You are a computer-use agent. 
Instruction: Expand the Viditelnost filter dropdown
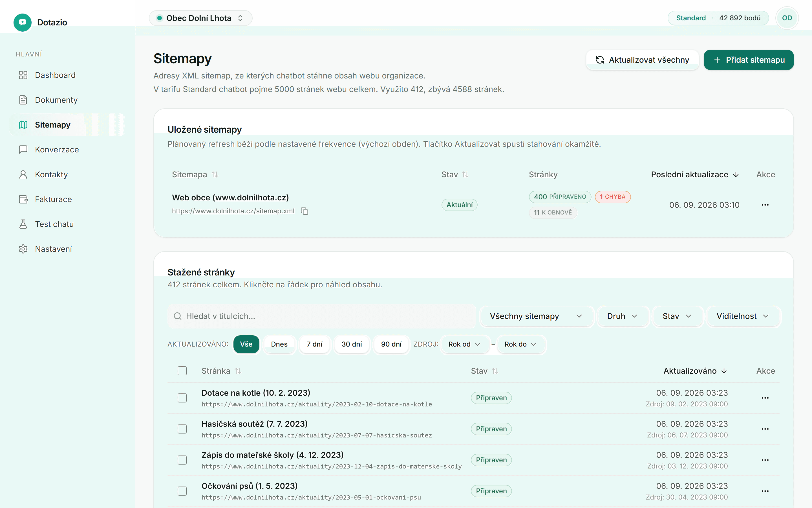(x=743, y=316)
